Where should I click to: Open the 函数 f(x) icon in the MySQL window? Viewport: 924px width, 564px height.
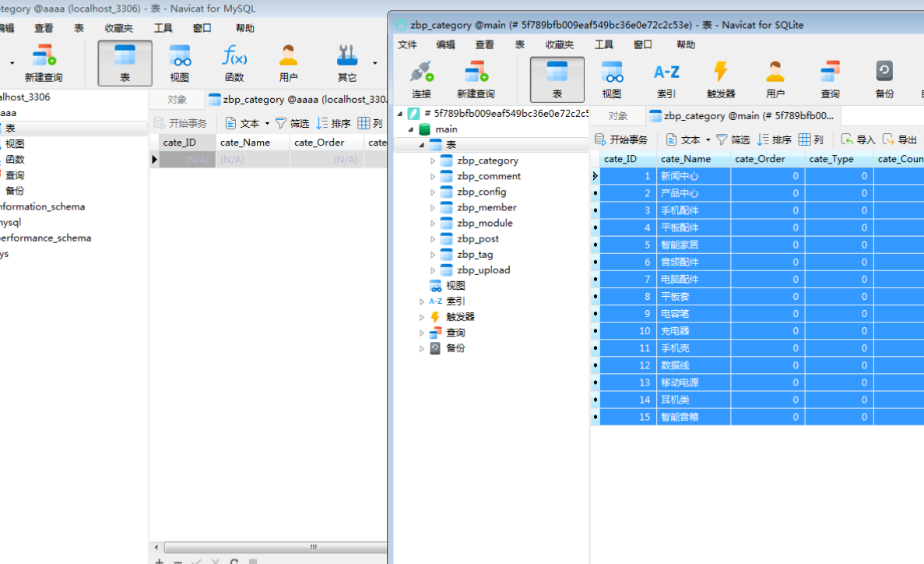(234, 62)
